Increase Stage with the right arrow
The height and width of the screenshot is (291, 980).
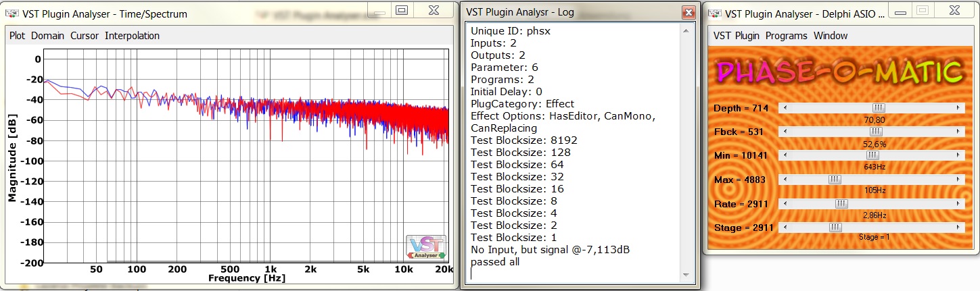(958, 228)
